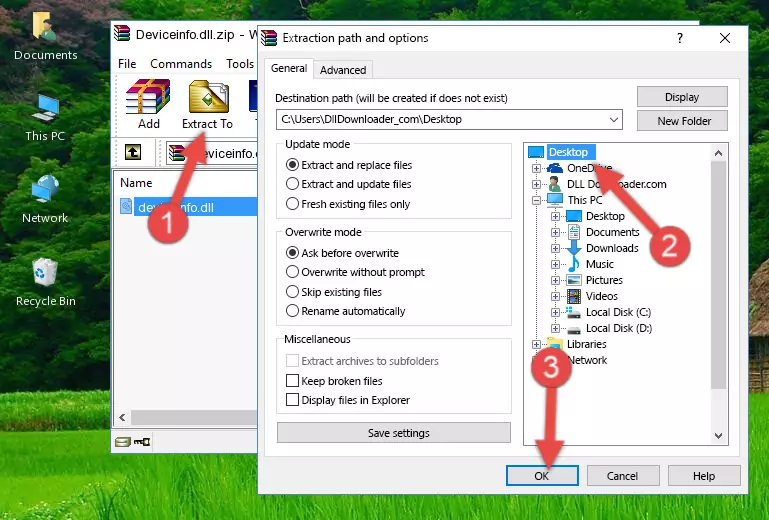Select Local Disk (C:) in the tree

point(618,312)
